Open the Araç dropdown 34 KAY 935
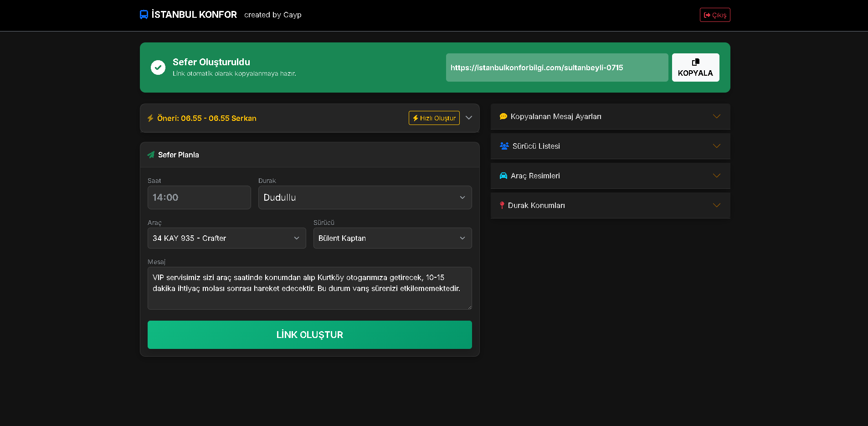868x426 pixels. [x=226, y=238]
